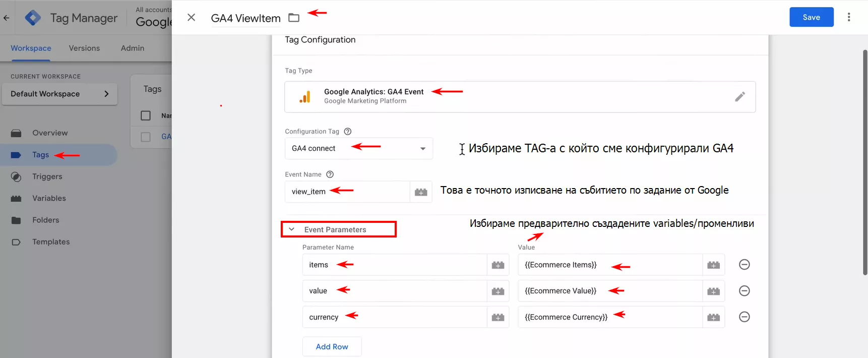Remove the items parameter row
Viewport: 868px width, 358px height.
click(745, 265)
